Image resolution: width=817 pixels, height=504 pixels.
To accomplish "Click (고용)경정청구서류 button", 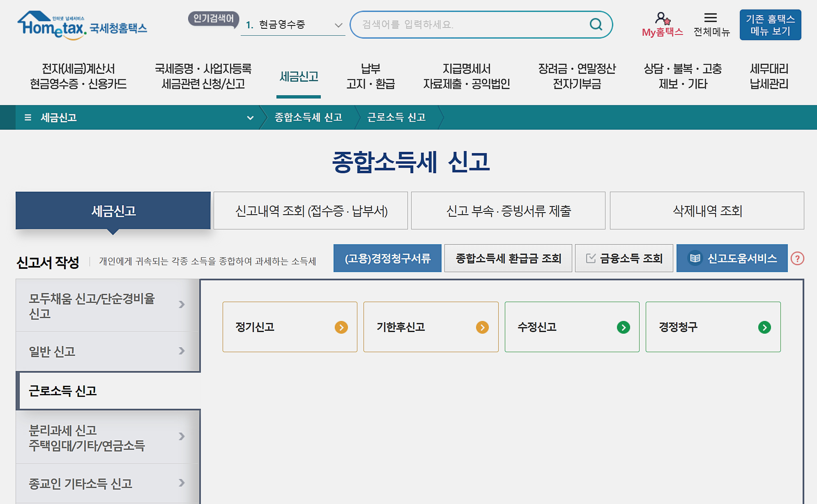I will 387,259.
